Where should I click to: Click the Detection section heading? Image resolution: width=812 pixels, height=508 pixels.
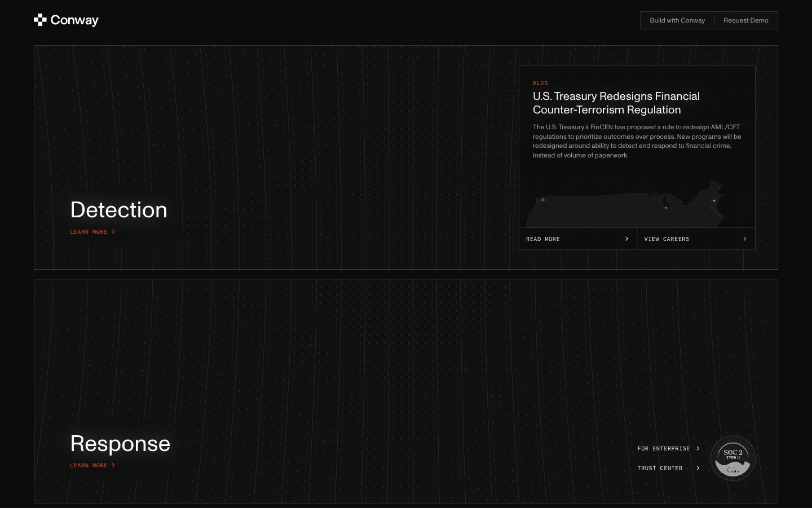pos(119,210)
